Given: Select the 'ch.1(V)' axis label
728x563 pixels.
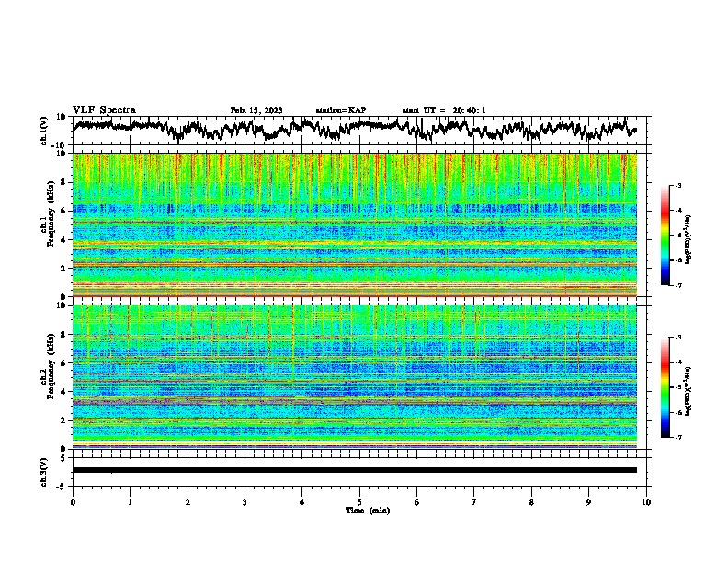Looking at the screenshot, I should (x=44, y=131).
